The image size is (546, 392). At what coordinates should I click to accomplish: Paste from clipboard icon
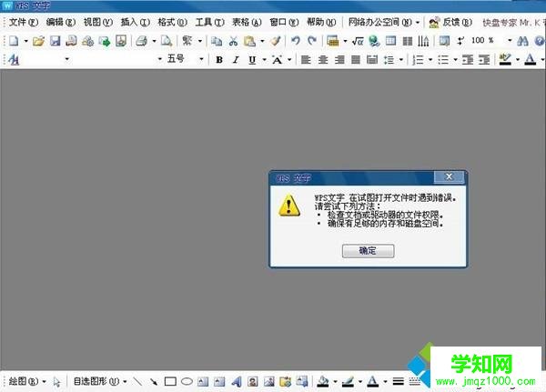pos(249,41)
